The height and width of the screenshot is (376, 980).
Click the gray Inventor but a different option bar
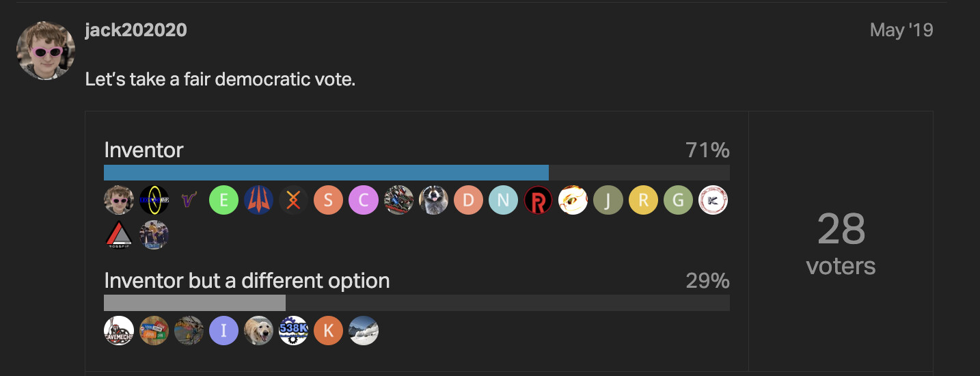point(195,303)
